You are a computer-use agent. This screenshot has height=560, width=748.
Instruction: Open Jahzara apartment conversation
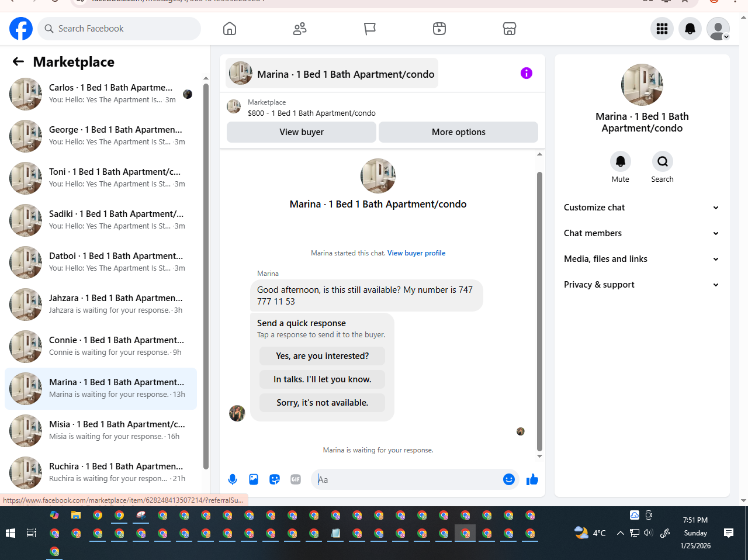101,305
